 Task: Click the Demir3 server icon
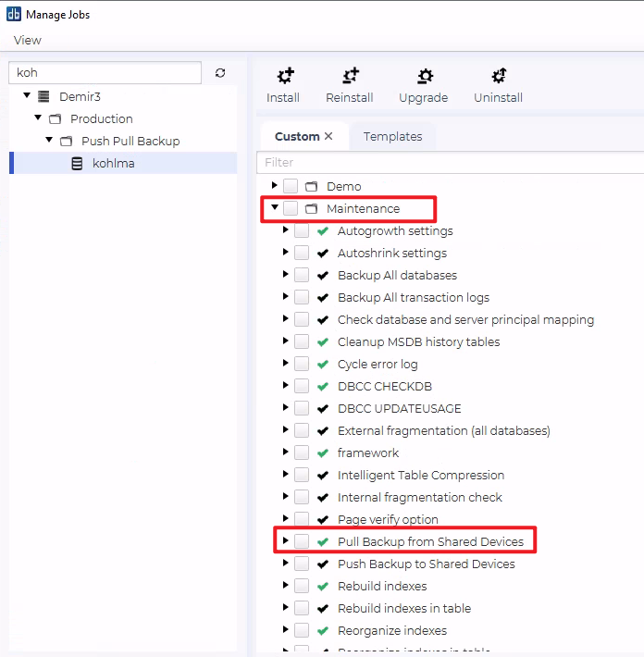[x=43, y=96]
